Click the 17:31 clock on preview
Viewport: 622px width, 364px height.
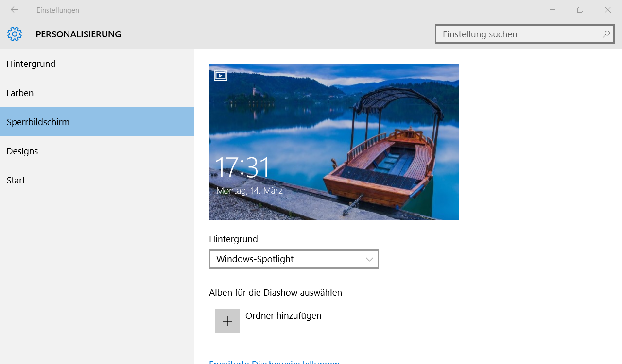pos(242,167)
